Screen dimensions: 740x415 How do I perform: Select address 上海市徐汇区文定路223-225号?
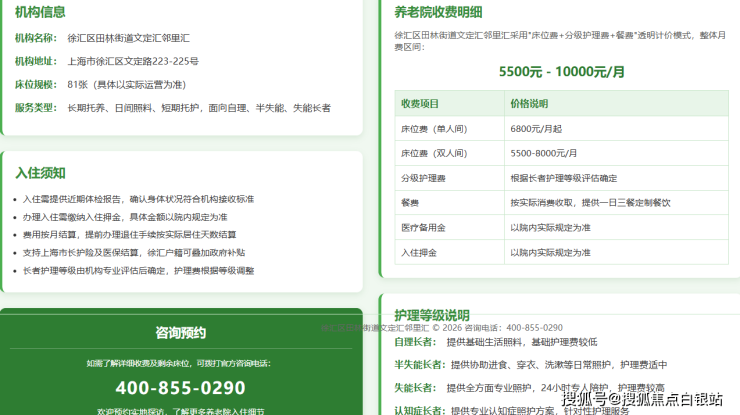[x=133, y=61]
